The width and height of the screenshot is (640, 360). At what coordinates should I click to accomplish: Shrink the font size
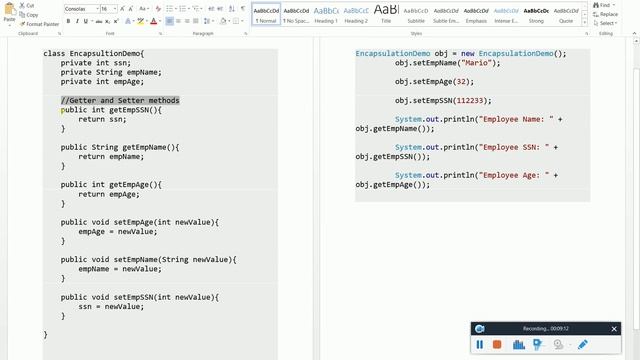pyautogui.click(x=131, y=9)
